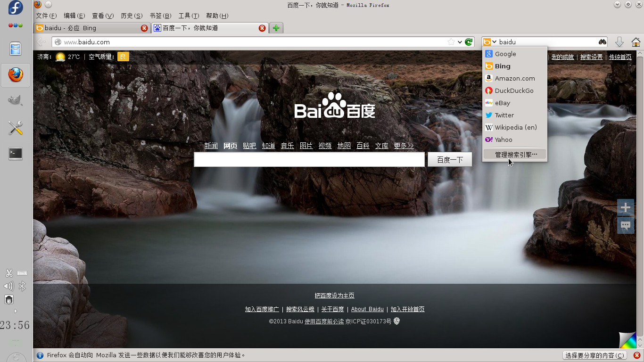644x362 pixels.
Task: Click the info icon in notification bar
Action: tap(40, 355)
